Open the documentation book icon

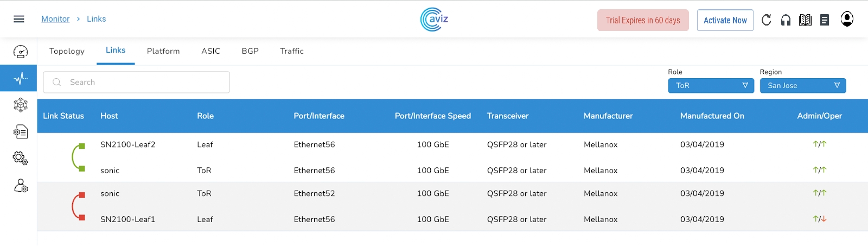(805, 20)
